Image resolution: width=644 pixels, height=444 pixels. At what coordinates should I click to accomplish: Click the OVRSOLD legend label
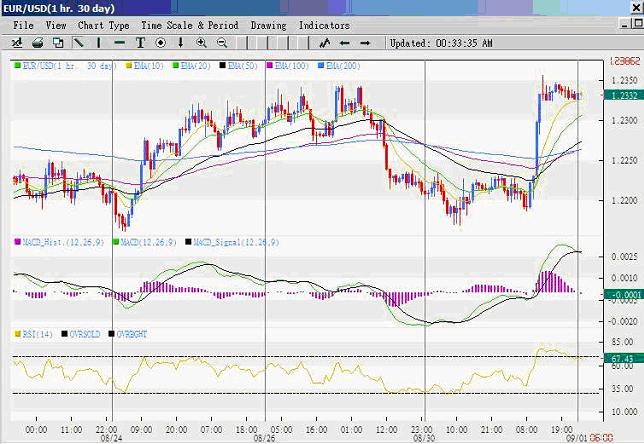pyautogui.click(x=85, y=334)
